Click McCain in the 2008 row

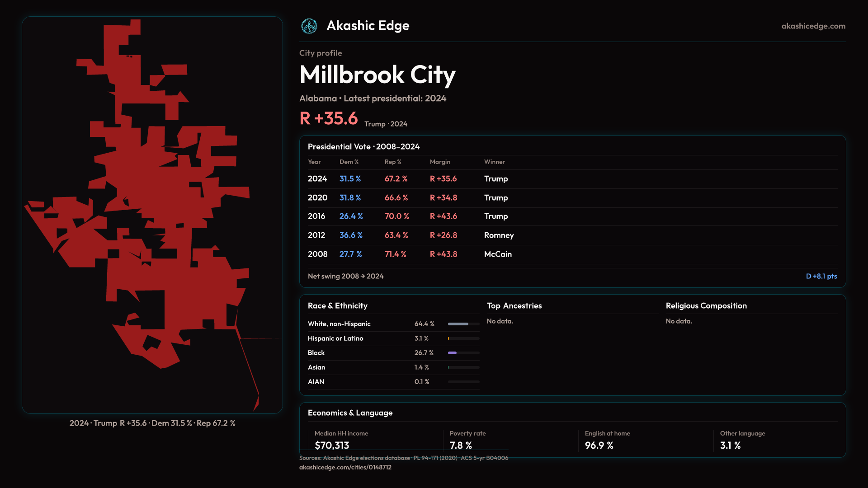498,254
